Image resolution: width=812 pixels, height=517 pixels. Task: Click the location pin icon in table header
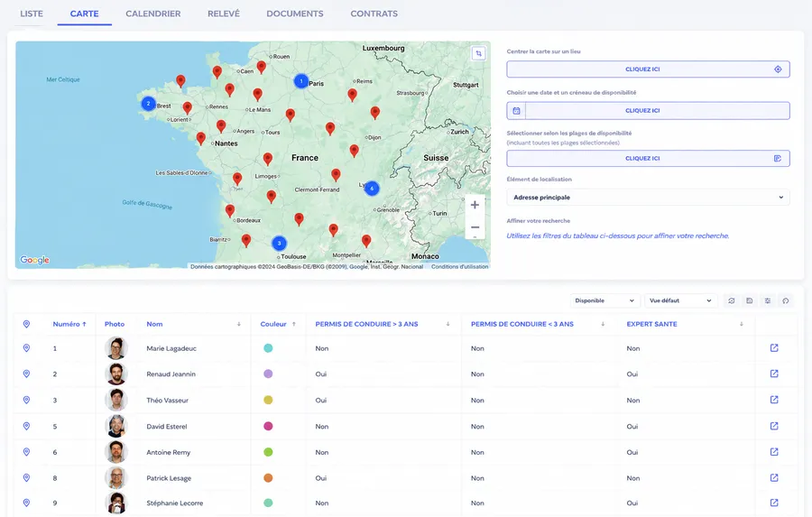(x=26, y=324)
